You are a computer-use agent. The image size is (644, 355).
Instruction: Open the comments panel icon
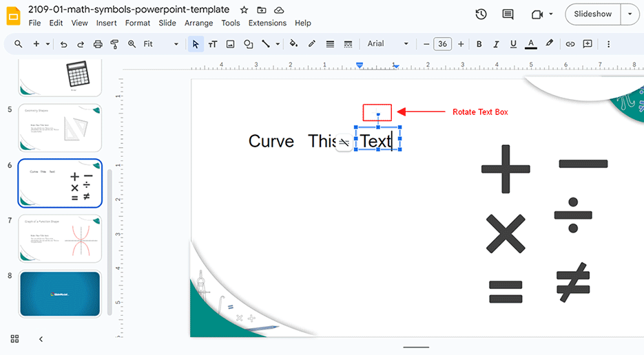click(x=508, y=14)
